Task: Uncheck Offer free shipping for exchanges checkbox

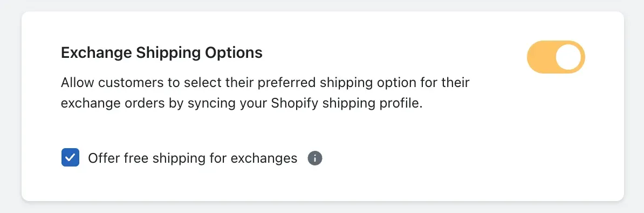Action: [x=70, y=158]
